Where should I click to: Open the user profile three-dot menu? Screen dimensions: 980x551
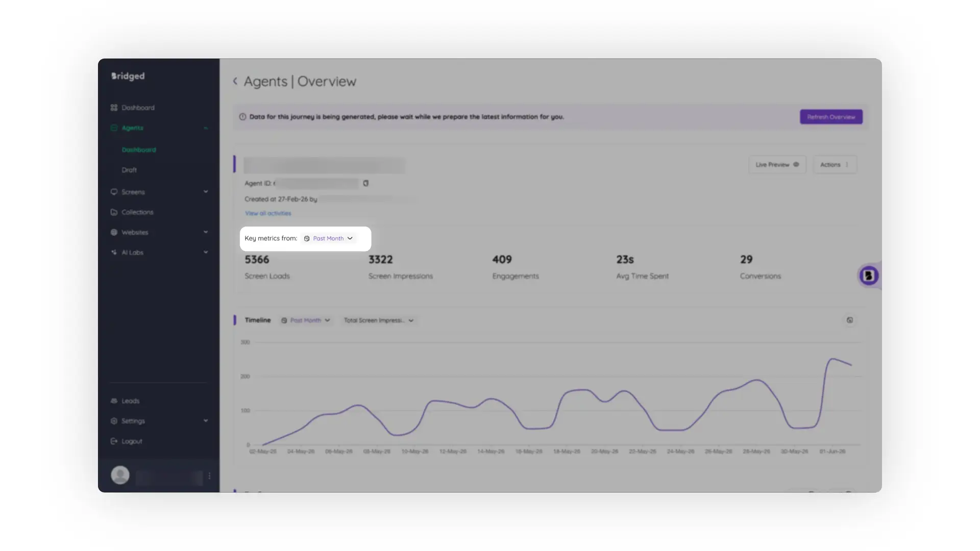point(209,475)
